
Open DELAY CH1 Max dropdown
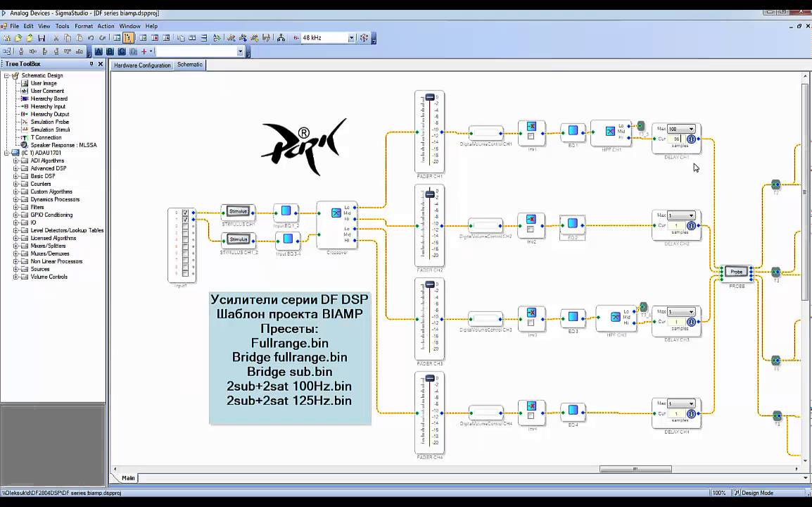coord(691,129)
